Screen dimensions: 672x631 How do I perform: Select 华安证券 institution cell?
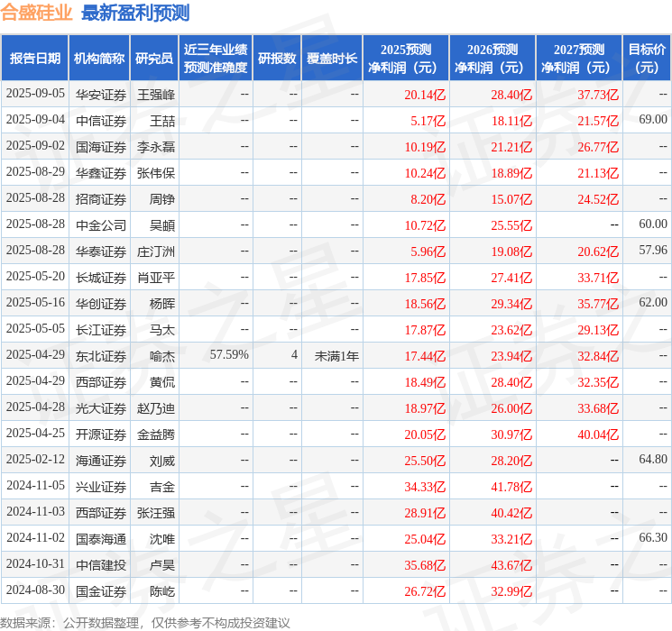tap(101, 95)
